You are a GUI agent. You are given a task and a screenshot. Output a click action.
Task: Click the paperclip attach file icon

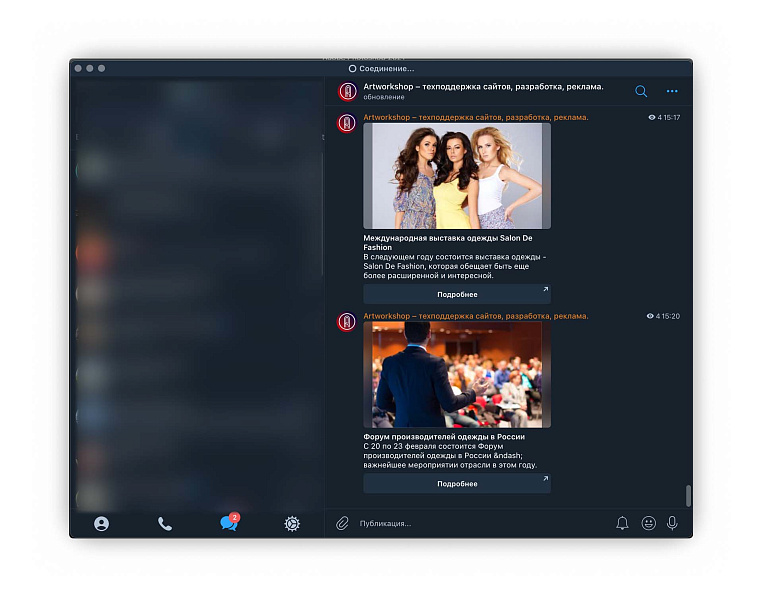(342, 523)
